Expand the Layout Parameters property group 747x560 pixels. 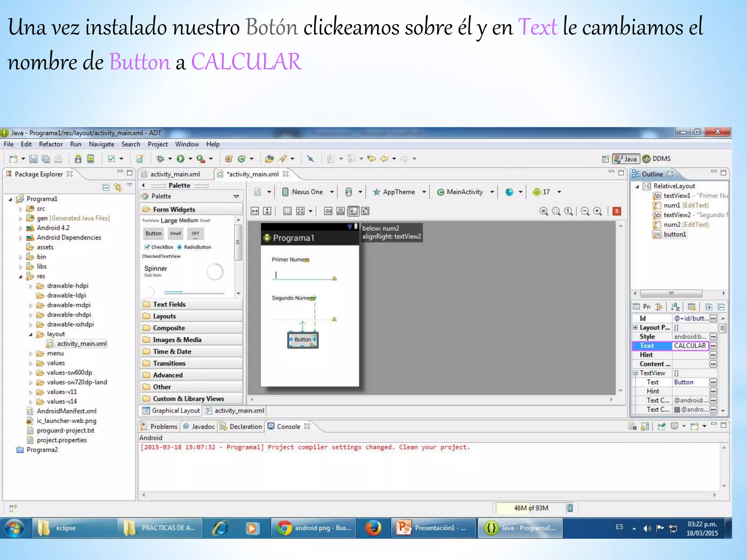(635, 327)
